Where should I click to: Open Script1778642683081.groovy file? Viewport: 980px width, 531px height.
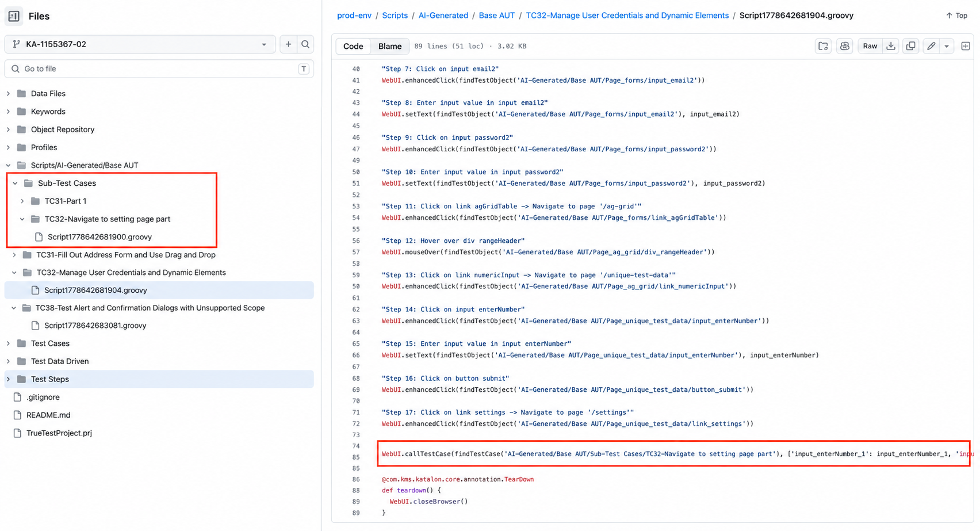tap(95, 326)
